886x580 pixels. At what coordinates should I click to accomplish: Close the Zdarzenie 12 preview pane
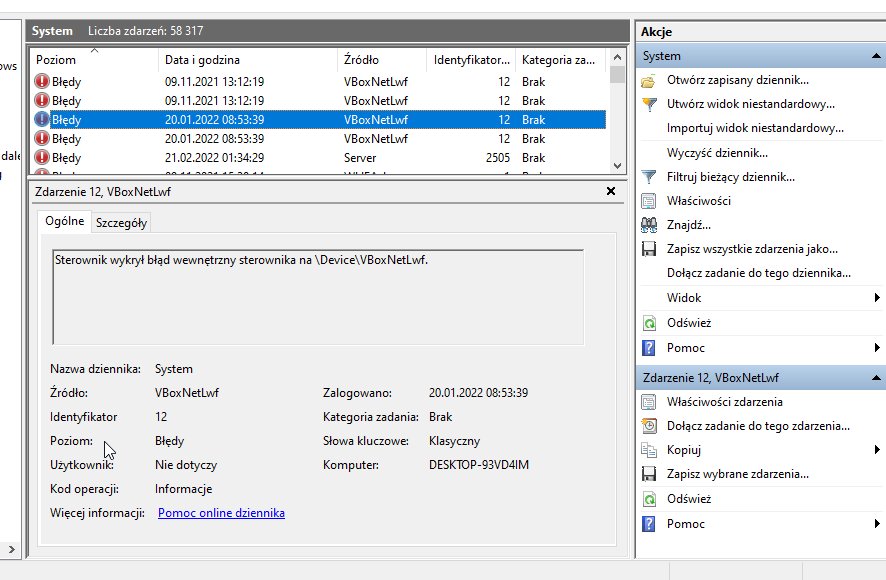click(x=611, y=191)
